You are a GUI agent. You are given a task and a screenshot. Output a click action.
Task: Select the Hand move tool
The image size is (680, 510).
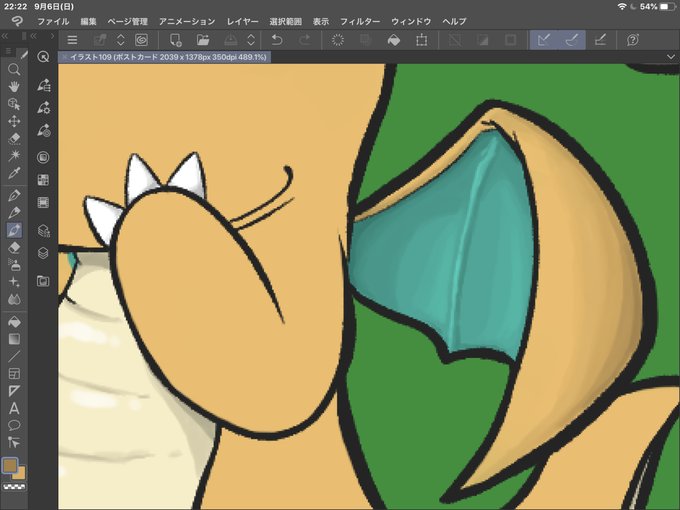click(x=14, y=86)
